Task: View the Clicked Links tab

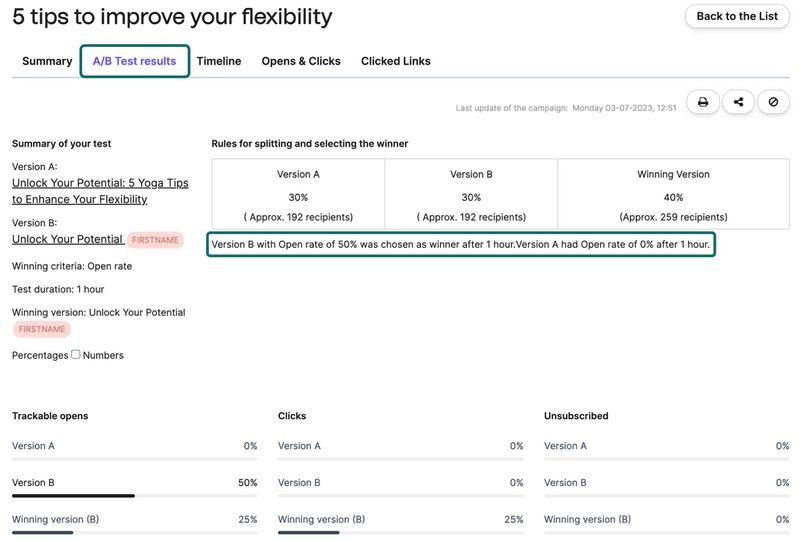Action: (396, 61)
